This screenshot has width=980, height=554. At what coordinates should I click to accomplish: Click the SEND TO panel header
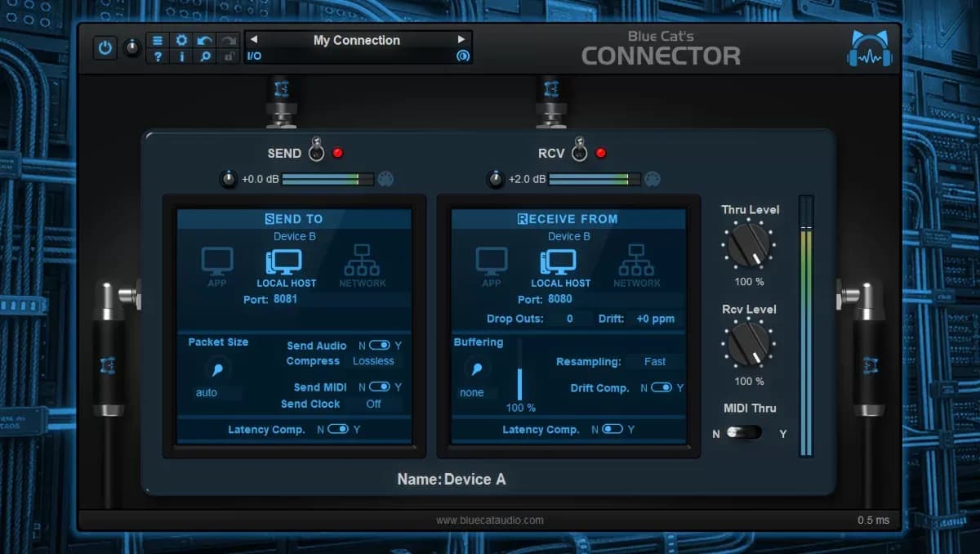[x=294, y=219]
